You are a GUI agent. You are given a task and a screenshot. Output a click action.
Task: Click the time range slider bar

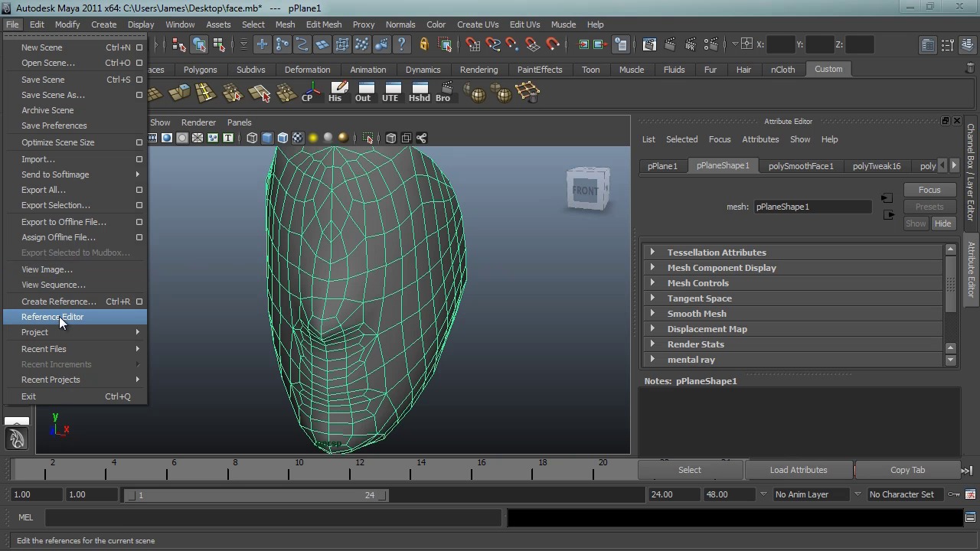(256, 495)
